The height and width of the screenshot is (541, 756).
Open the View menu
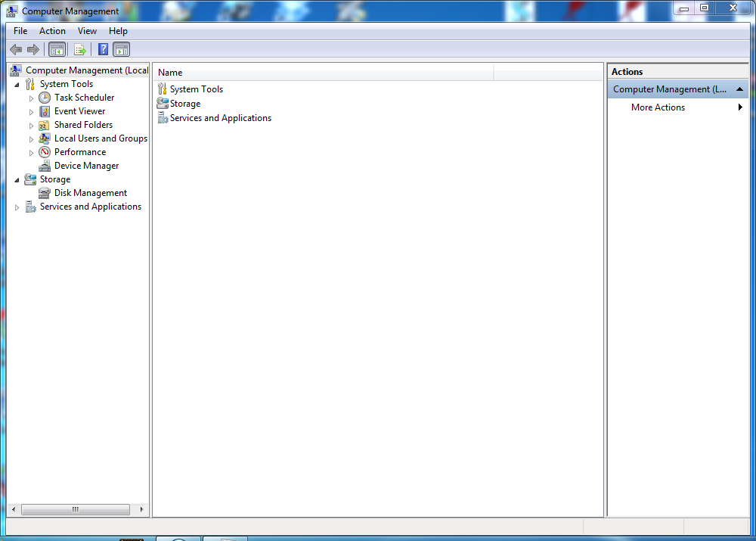click(x=87, y=31)
